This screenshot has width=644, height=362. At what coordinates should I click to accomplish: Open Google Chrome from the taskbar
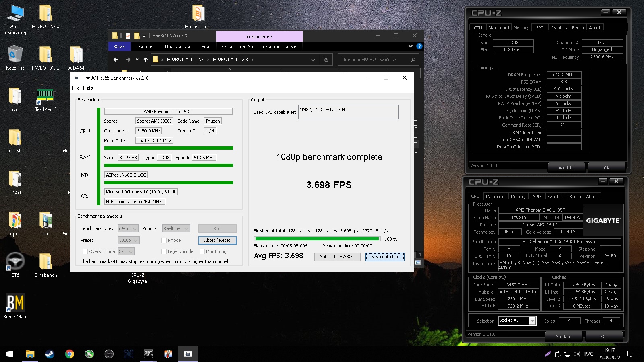69,354
